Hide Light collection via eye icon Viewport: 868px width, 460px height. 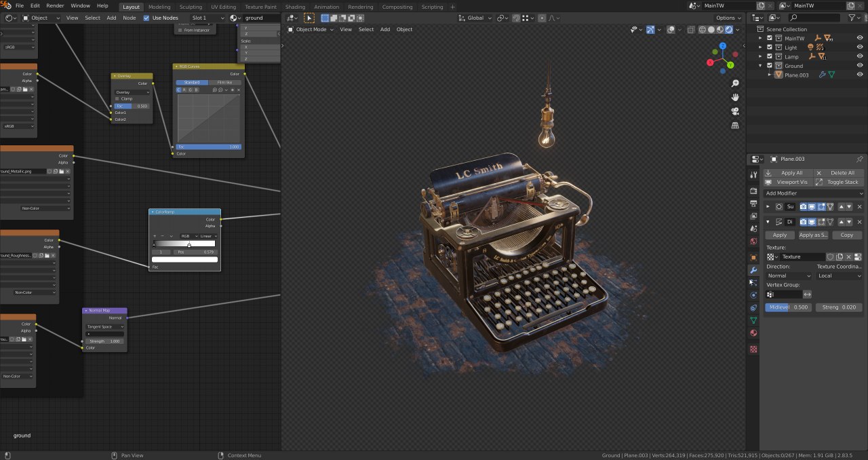(x=860, y=47)
